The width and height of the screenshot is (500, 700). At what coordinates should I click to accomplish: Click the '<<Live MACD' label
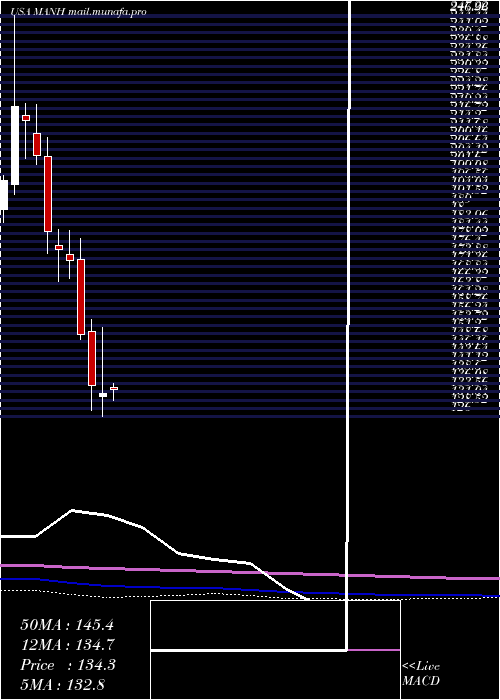[421, 674]
